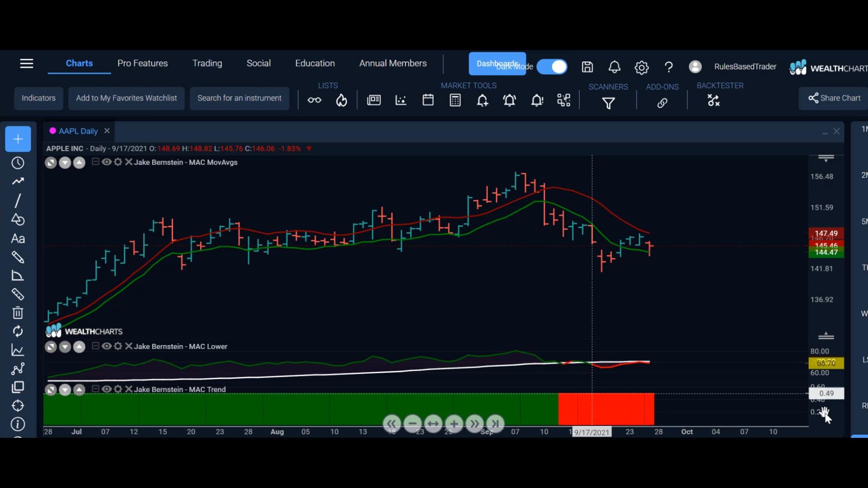Viewport: 868px width, 488px height.
Task: Open settings gear for MAC Trend
Action: coord(118,389)
